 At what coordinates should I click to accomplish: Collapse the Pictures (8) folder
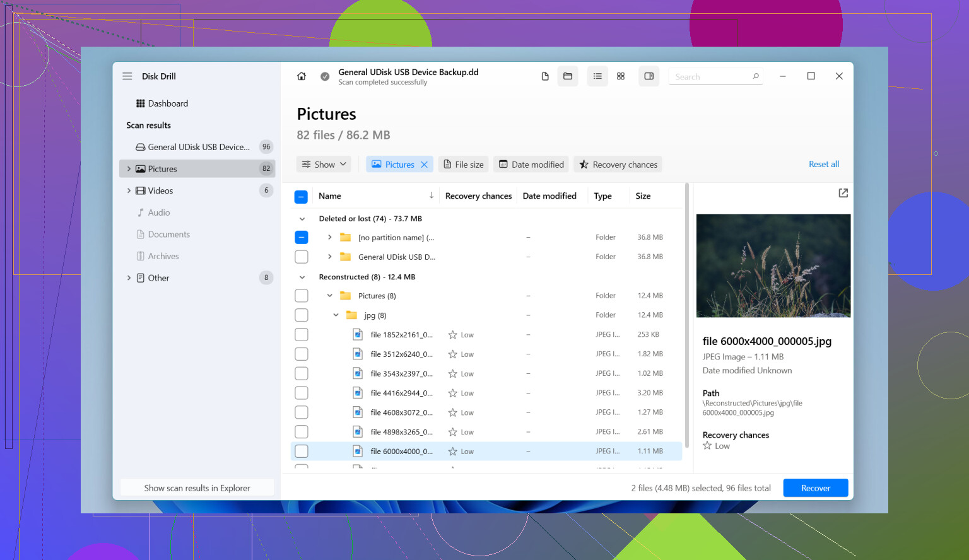pyautogui.click(x=329, y=296)
